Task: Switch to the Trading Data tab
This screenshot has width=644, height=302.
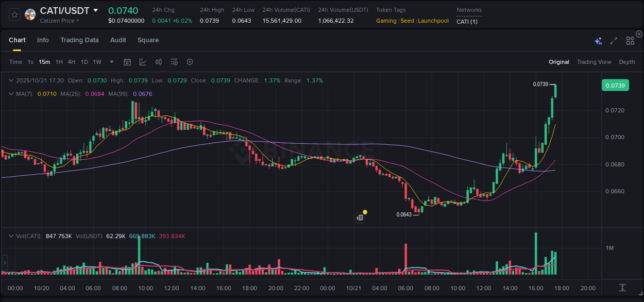Action: [79, 40]
